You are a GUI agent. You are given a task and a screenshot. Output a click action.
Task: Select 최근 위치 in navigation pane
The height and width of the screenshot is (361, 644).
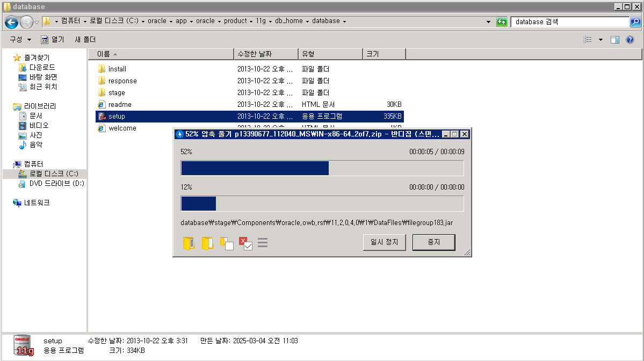click(43, 86)
